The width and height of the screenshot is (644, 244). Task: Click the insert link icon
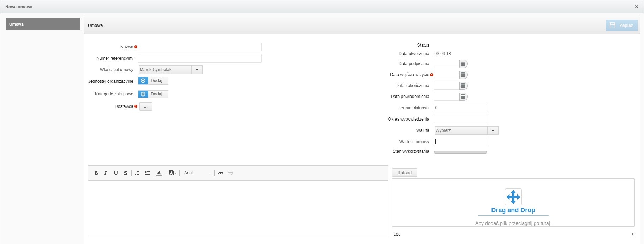pos(220,173)
